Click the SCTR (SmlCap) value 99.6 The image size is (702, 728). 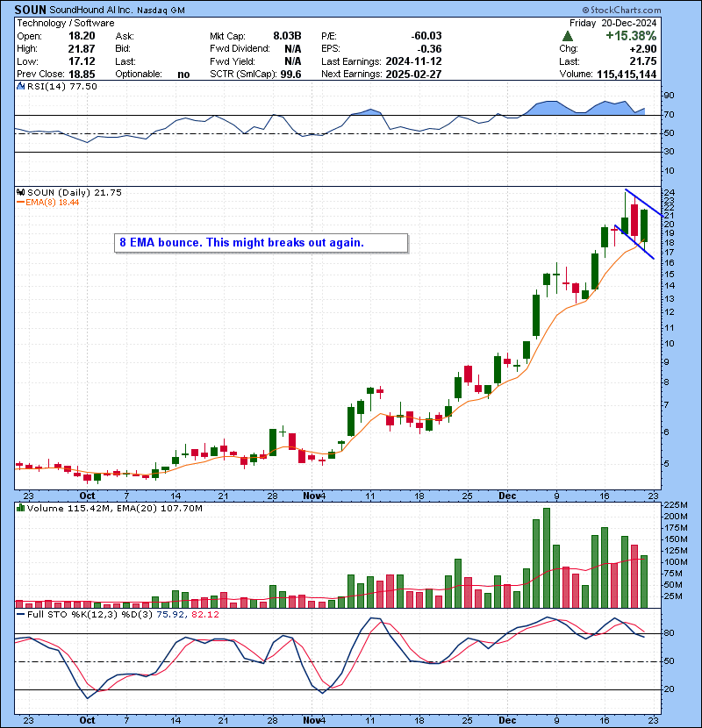(290, 75)
